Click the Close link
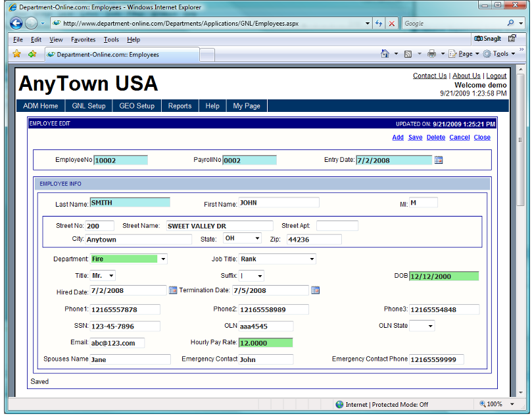The image size is (532, 416). click(482, 137)
